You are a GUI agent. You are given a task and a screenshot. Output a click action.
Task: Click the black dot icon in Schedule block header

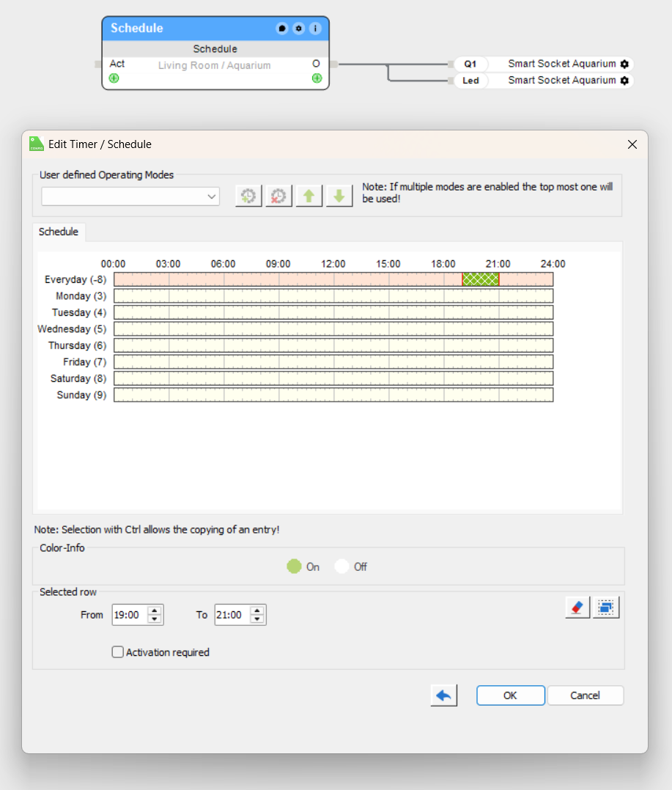(x=282, y=28)
